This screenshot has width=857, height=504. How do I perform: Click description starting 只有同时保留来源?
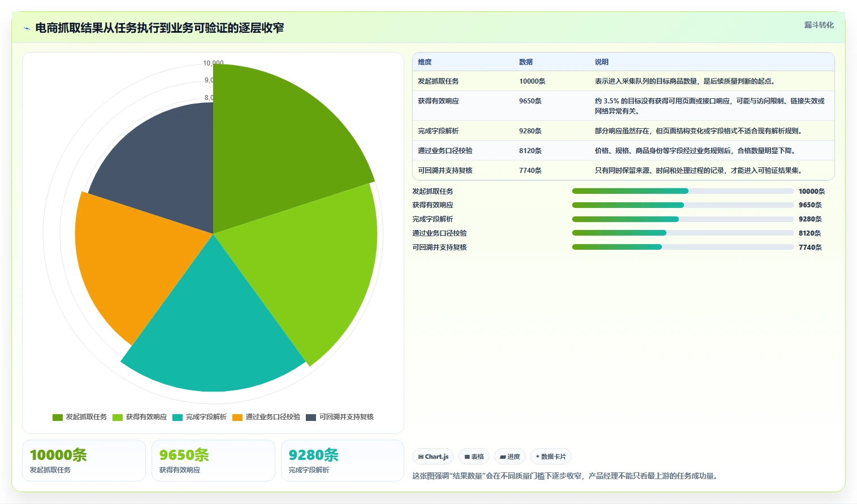[699, 171]
